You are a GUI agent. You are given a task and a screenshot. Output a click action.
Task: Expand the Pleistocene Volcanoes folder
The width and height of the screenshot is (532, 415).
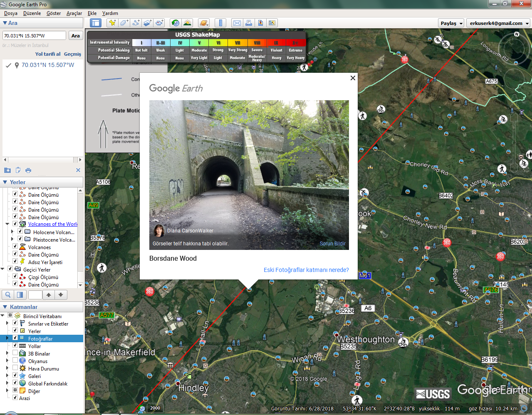point(12,239)
